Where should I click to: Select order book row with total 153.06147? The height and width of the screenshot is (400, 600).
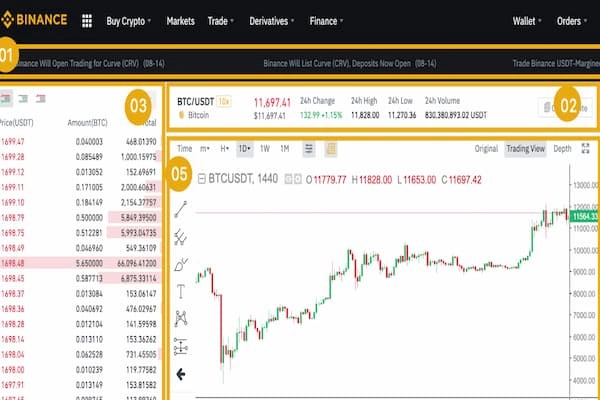[80, 294]
